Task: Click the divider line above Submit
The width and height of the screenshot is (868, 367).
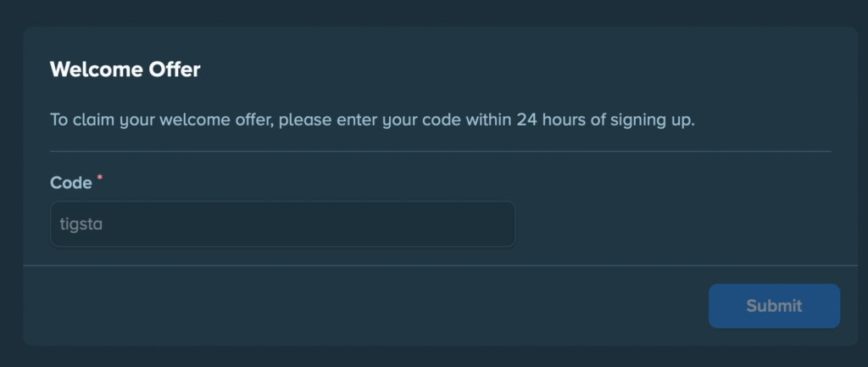Action: (x=441, y=265)
